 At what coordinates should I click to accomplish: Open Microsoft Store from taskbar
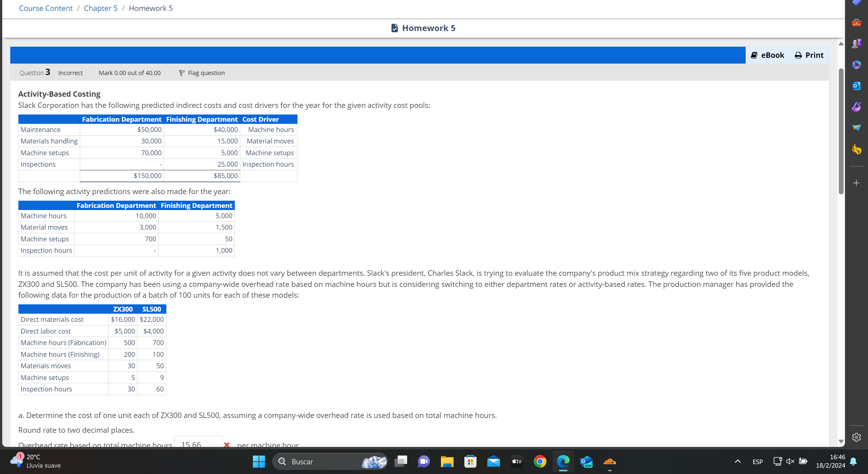[470, 461]
